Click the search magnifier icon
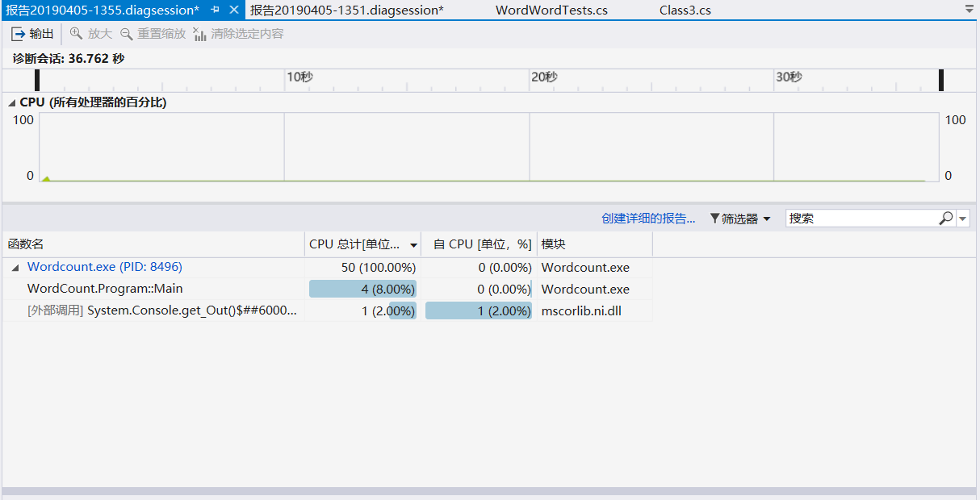The image size is (980, 500). point(946,219)
